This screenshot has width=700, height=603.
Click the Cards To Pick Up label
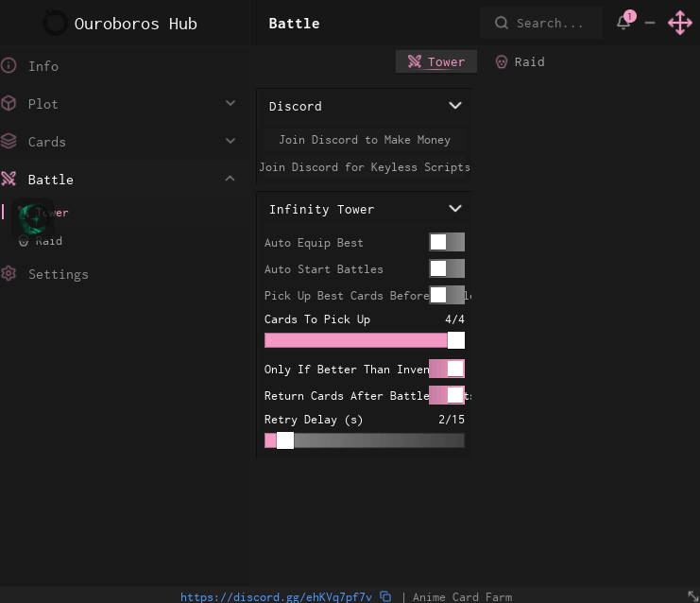click(x=317, y=319)
